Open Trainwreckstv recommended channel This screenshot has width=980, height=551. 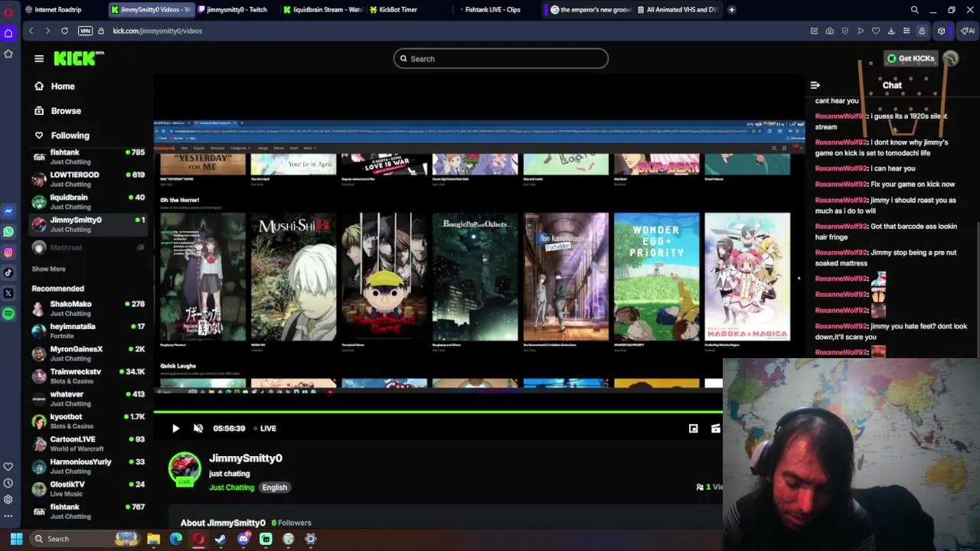point(88,376)
